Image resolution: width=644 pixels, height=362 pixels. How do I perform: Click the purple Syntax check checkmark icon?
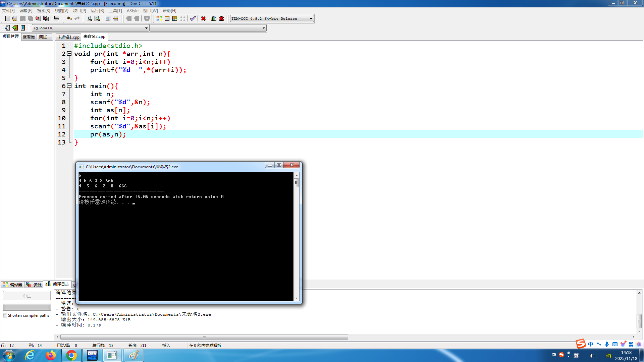(x=193, y=18)
